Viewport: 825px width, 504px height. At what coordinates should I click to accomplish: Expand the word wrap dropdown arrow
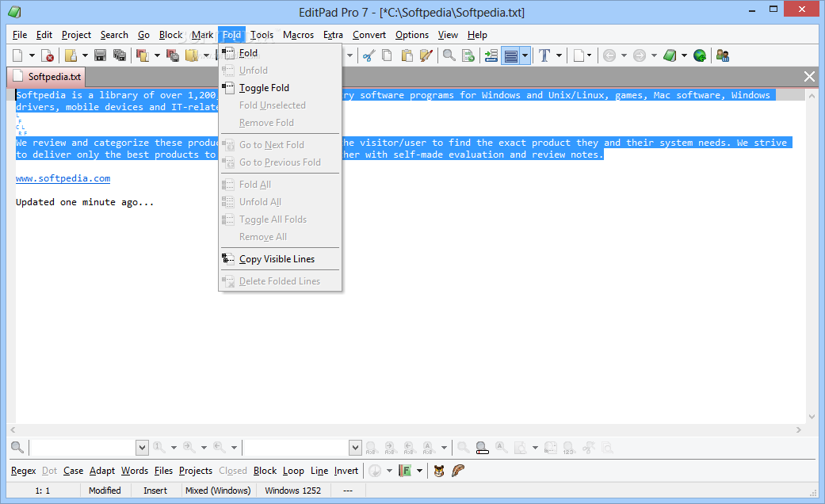525,55
